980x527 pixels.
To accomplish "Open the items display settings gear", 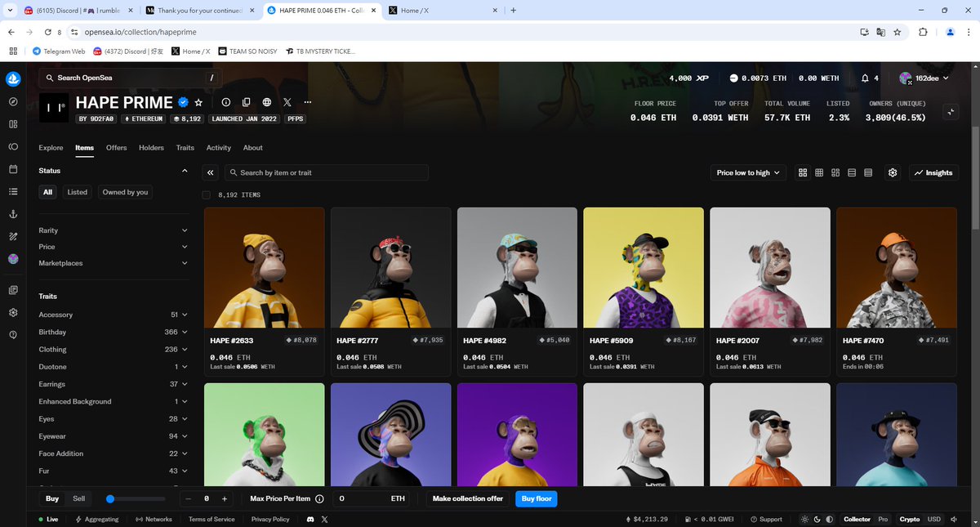I will click(x=893, y=172).
